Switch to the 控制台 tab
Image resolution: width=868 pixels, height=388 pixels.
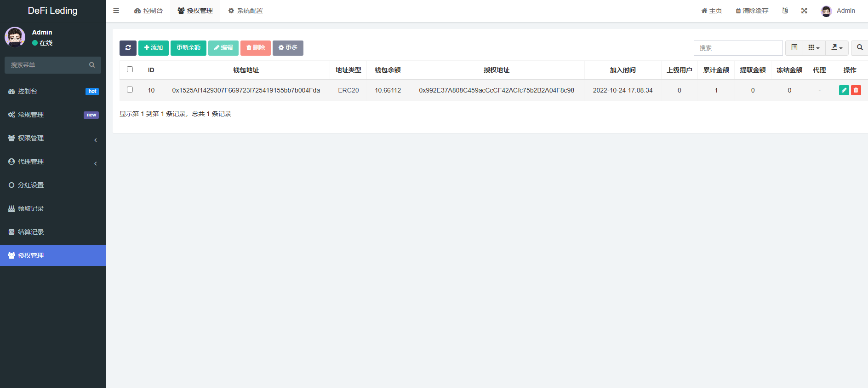pos(148,11)
